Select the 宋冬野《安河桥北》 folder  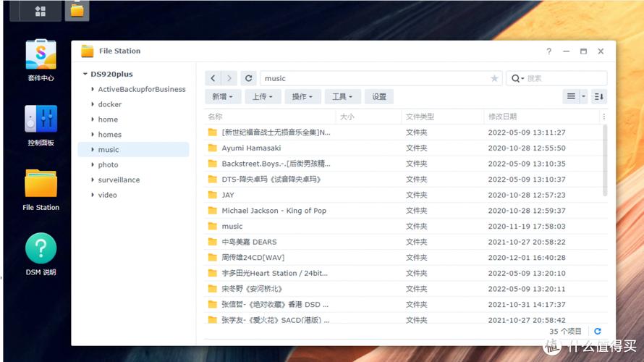(406, 288)
